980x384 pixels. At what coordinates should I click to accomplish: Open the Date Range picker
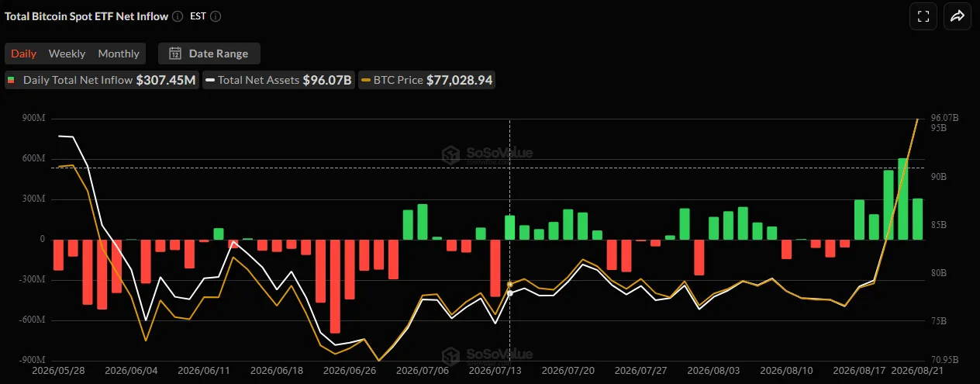(x=209, y=54)
